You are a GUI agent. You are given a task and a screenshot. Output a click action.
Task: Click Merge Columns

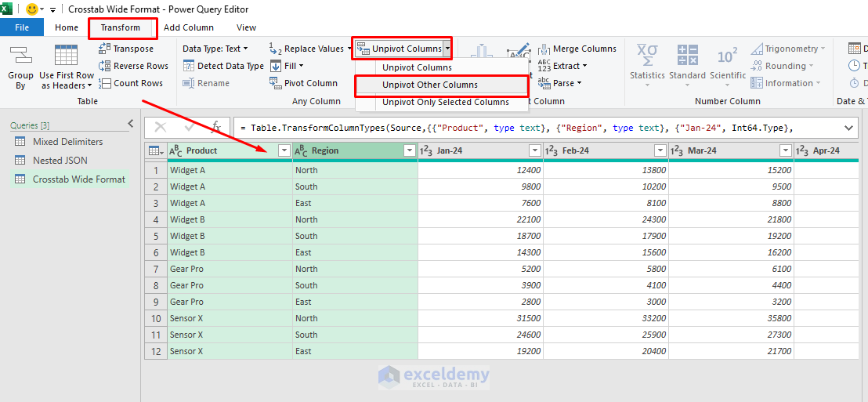click(x=577, y=49)
